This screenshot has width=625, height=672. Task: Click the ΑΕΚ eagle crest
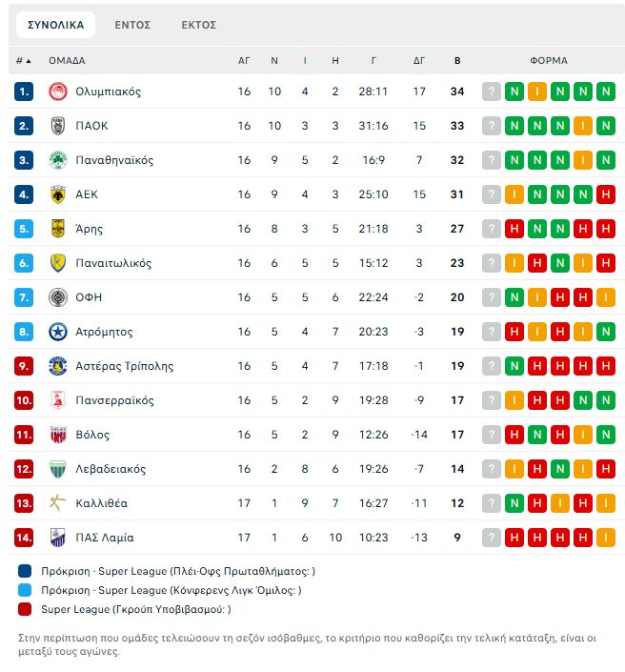[x=58, y=194]
